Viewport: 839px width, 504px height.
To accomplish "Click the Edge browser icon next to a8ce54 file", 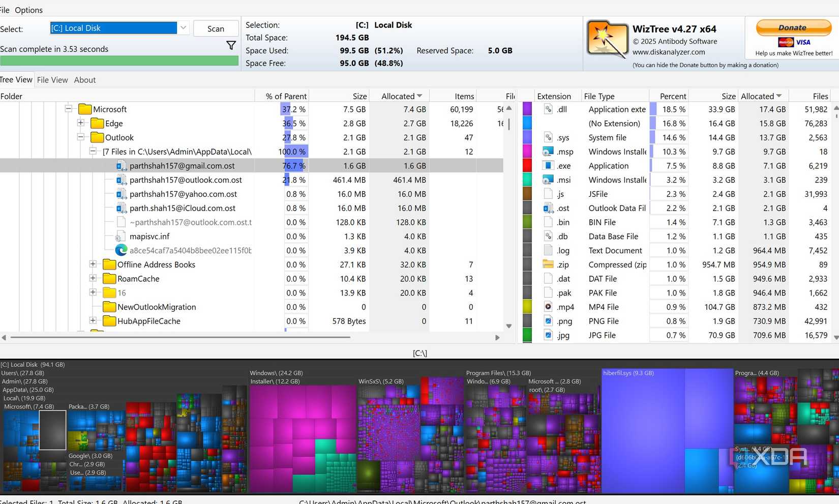I will click(x=121, y=250).
